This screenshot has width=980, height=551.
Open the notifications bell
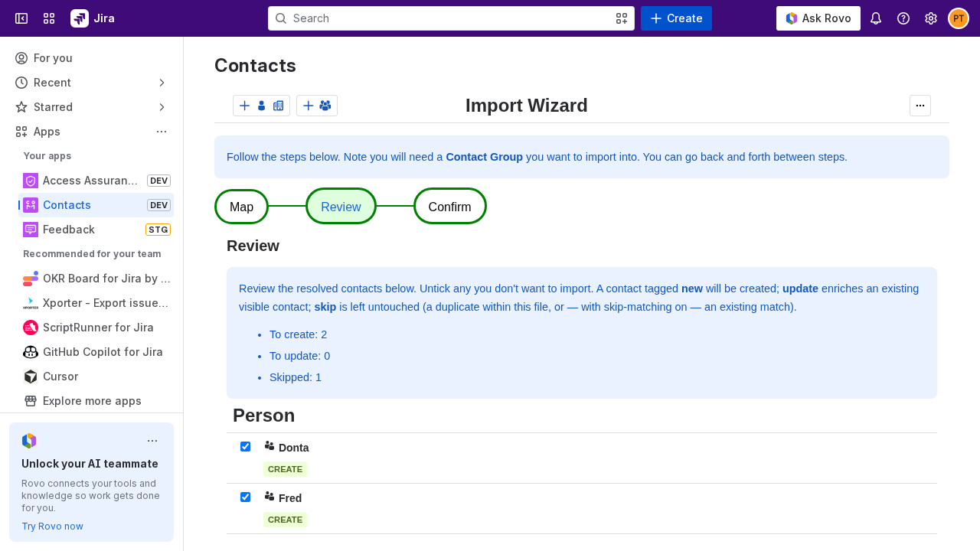coord(876,18)
